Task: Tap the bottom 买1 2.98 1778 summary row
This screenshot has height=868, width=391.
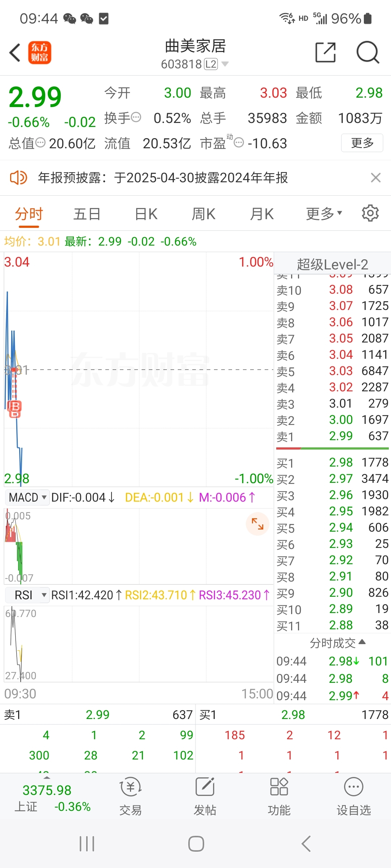Action: coord(294,715)
